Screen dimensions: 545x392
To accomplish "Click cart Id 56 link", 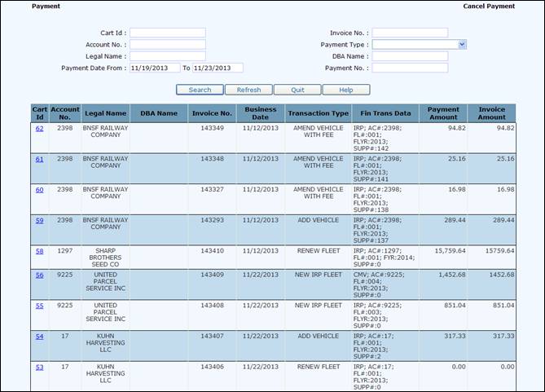I will (x=39, y=275).
